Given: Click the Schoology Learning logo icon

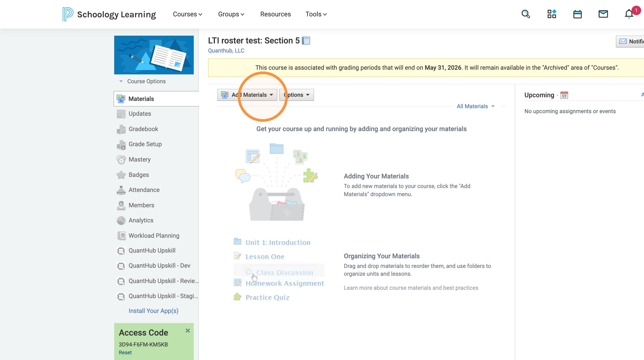Looking at the screenshot, I should [x=68, y=14].
